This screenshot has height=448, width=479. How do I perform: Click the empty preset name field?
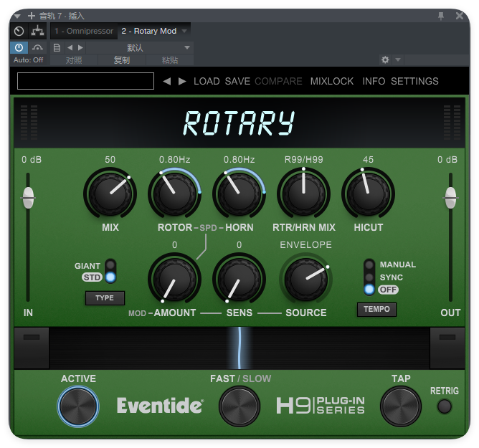click(x=85, y=81)
